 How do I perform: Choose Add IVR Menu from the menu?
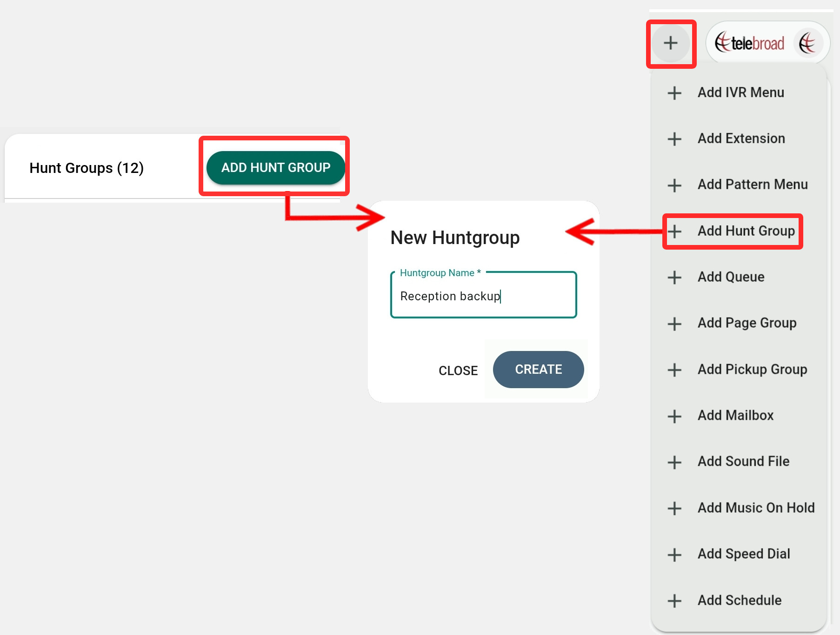pos(739,93)
